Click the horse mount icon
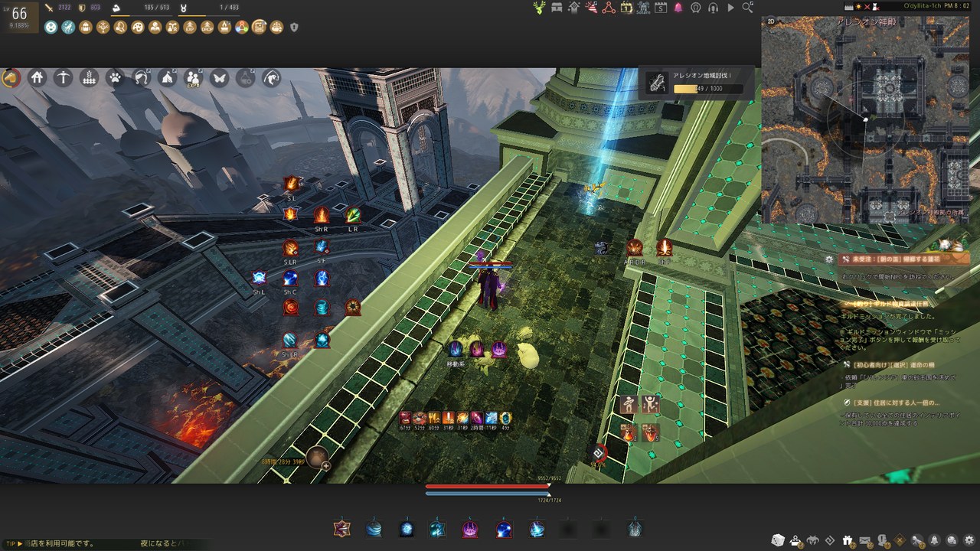980x551 pixels. click(11, 78)
